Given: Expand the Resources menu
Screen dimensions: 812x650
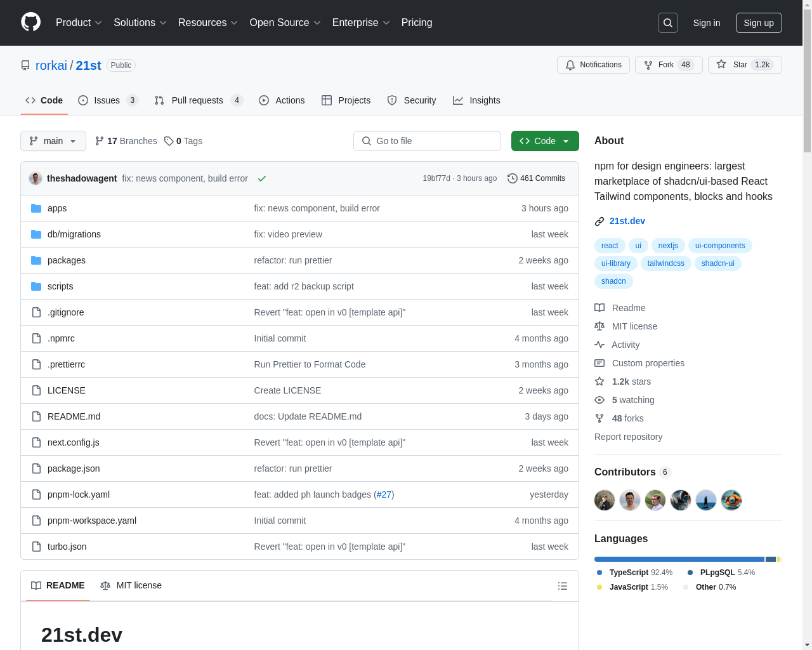Looking at the screenshot, I should pyautogui.click(x=208, y=23).
